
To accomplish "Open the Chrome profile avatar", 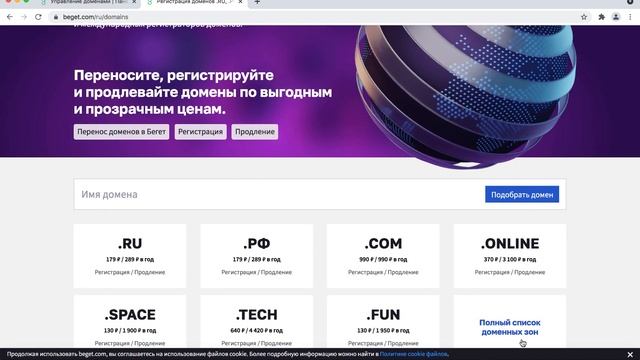I will (616, 17).
